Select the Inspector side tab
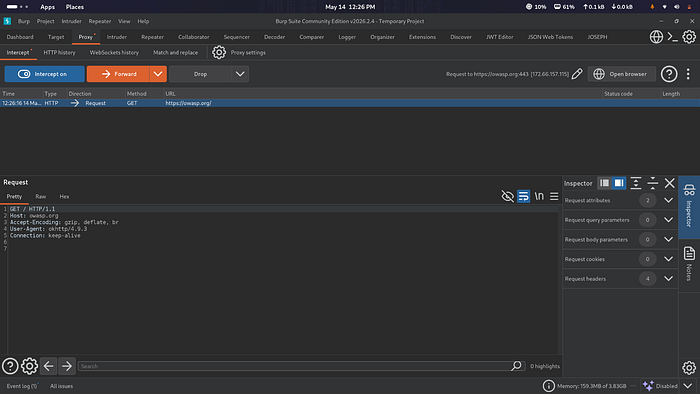The width and height of the screenshot is (700, 394). pos(689,207)
